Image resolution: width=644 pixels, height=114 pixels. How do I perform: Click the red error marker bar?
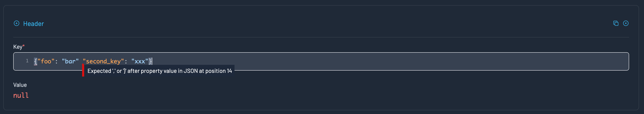pyautogui.click(x=83, y=71)
